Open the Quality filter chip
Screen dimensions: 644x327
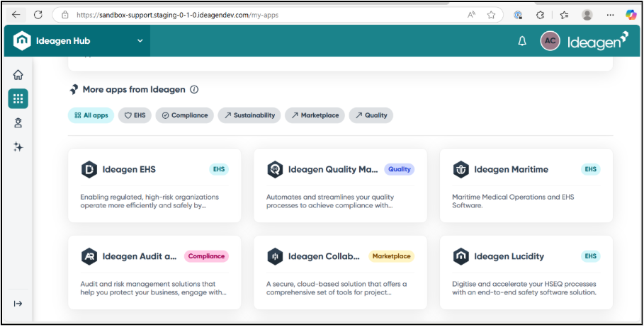(x=371, y=115)
